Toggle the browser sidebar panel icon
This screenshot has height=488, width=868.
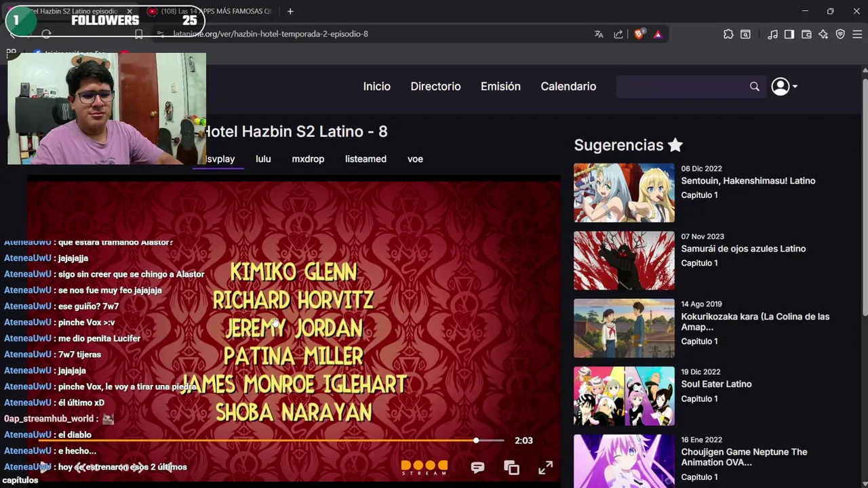point(789,34)
